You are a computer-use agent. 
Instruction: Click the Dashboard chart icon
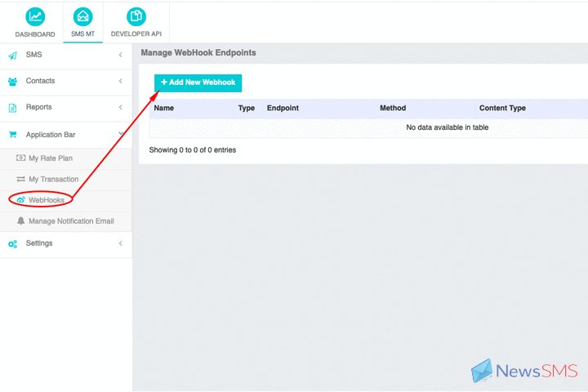tap(35, 16)
